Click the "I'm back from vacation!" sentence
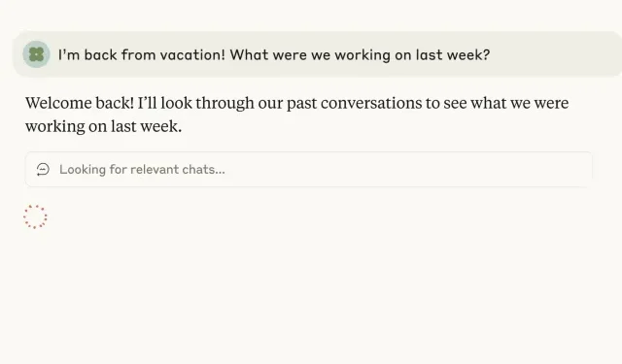 (142, 54)
